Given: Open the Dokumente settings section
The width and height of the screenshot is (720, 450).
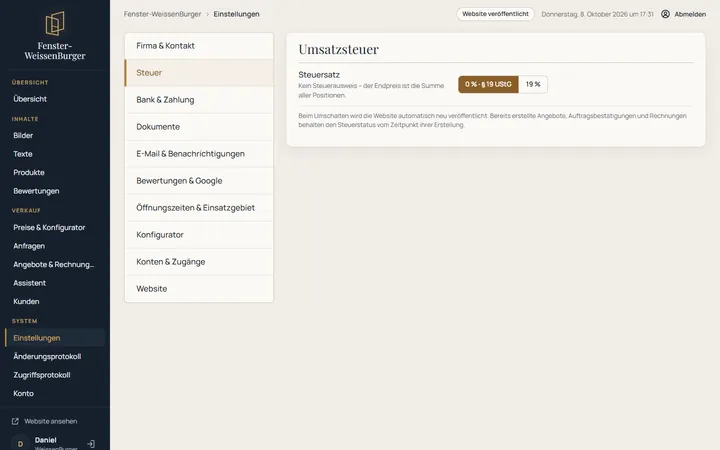Looking at the screenshot, I should point(199,127).
